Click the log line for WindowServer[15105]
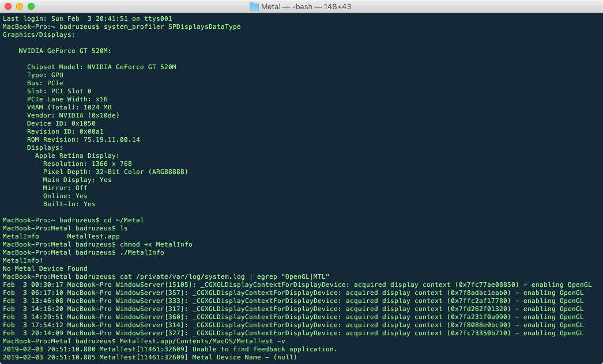603x364 pixels. [x=297, y=285]
